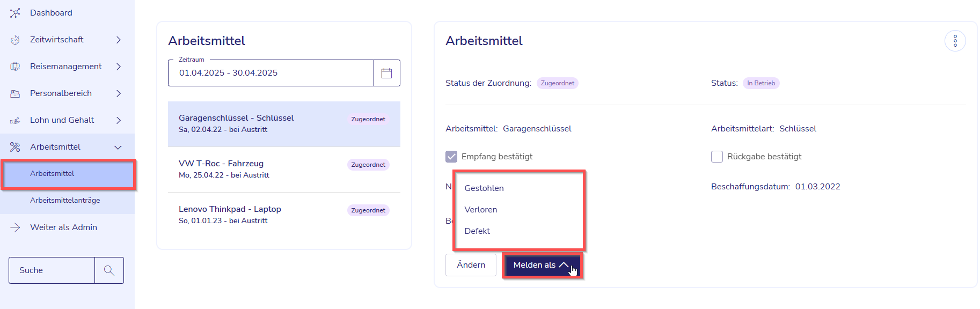This screenshot has width=980, height=309.
Task: Click the Arbeitsmittel tools icon
Action: [x=15, y=147]
